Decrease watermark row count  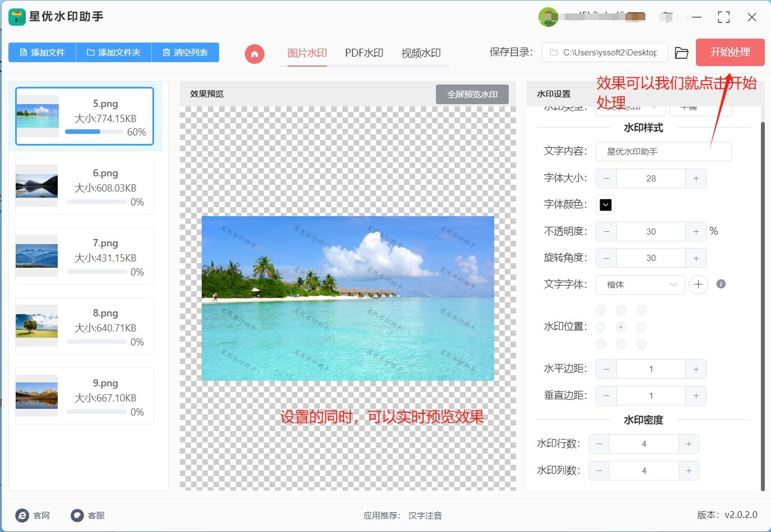pos(599,444)
